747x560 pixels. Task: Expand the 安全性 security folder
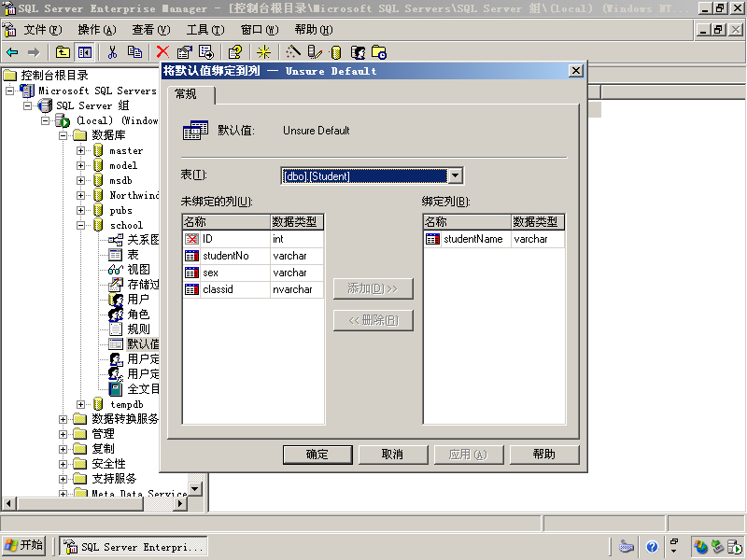tap(63, 464)
